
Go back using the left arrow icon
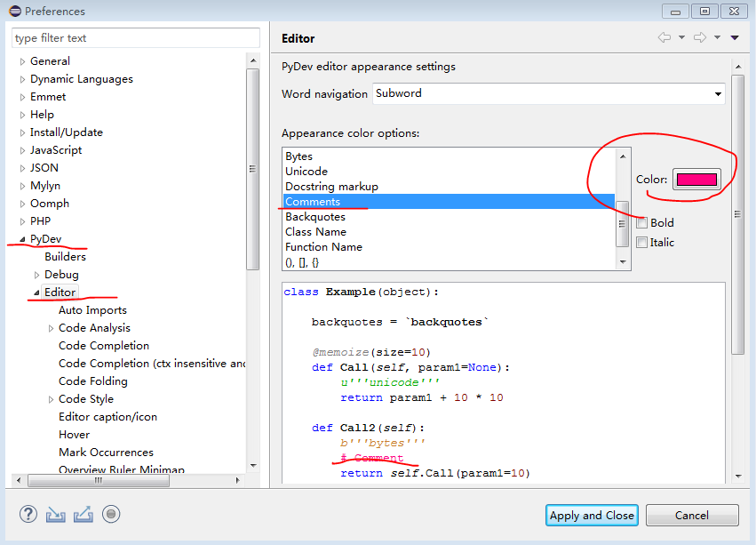(x=664, y=37)
